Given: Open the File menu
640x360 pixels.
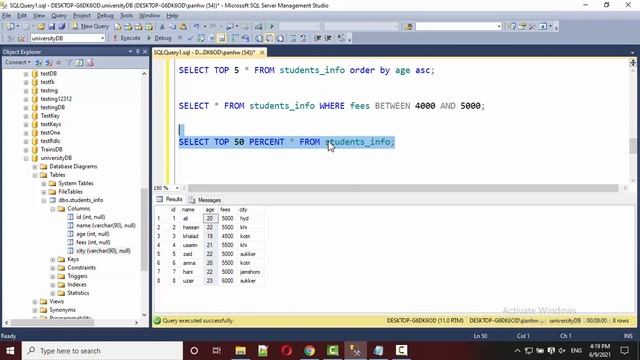Looking at the screenshot, I should coord(7,16).
